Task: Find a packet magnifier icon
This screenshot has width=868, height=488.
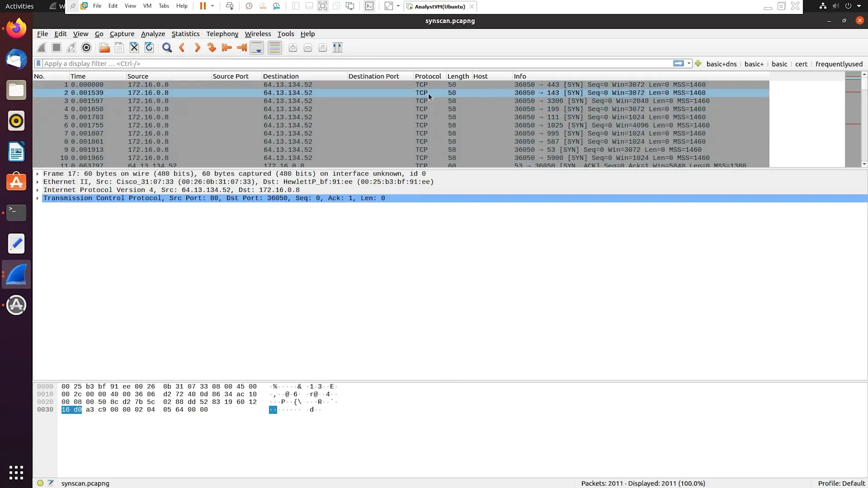Action: pos(167,47)
